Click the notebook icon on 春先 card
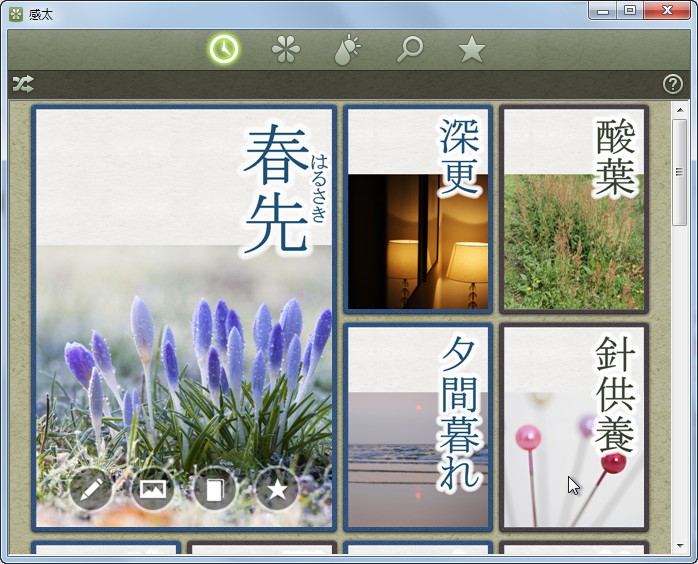The height and width of the screenshot is (564, 698). click(x=215, y=489)
